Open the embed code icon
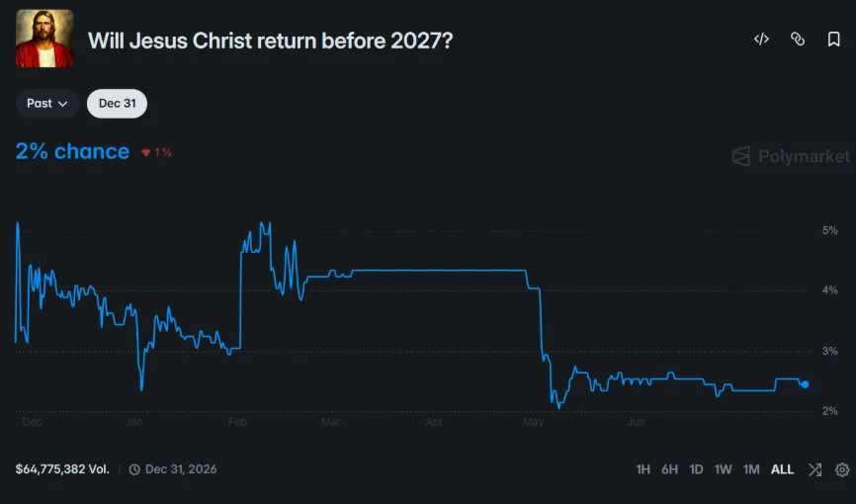 point(761,40)
